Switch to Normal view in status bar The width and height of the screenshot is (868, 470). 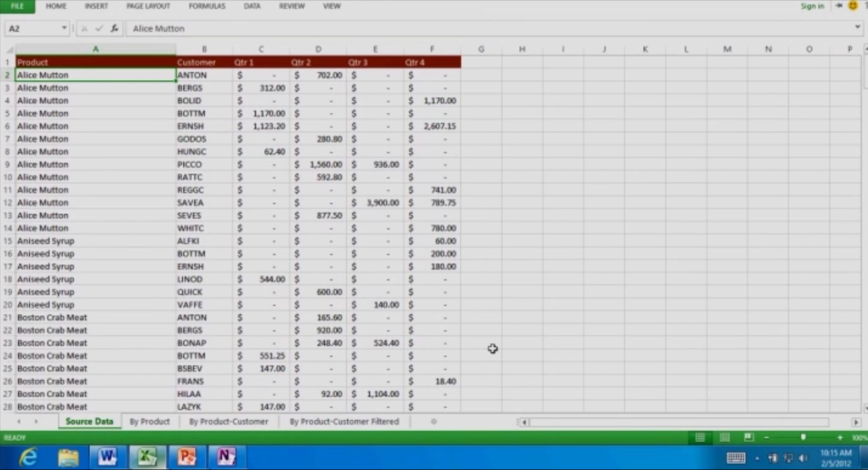click(x=700, y=437)
